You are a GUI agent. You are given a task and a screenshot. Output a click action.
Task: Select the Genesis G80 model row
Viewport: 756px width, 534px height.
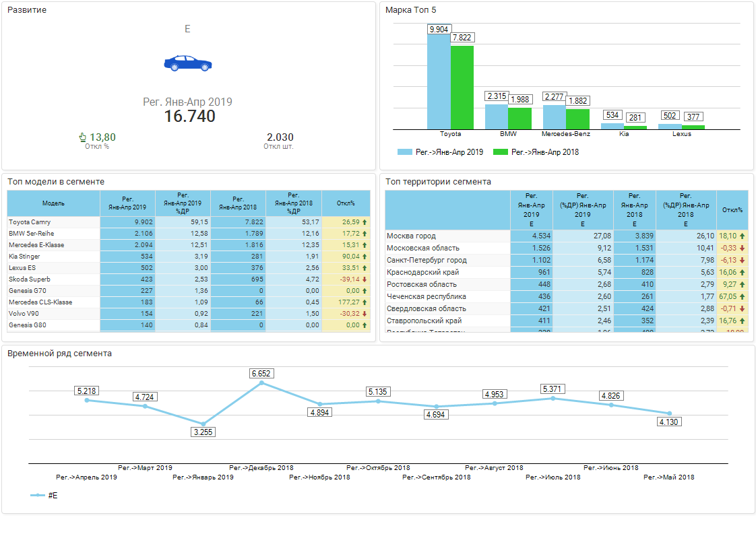point(189,325)
